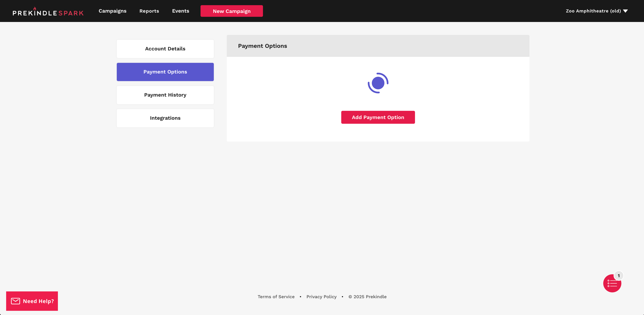Click Add Payment Option button
This screenshot has height=315, width=644.
point(378,117)
